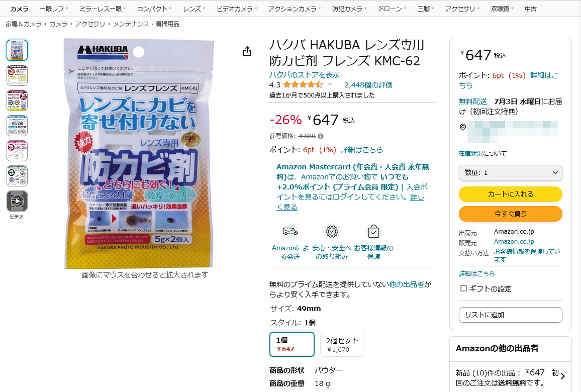The width and height of the screenshot is (581, 392).
Task: Select the first product thumbnail image
Action: pos(17,50)
